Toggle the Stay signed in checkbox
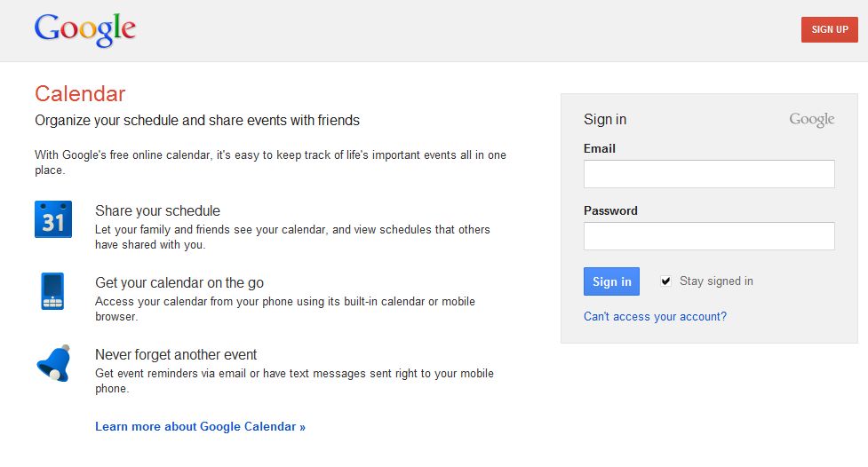This screenshot has height=467, width=868. click(x=665, y=281)
